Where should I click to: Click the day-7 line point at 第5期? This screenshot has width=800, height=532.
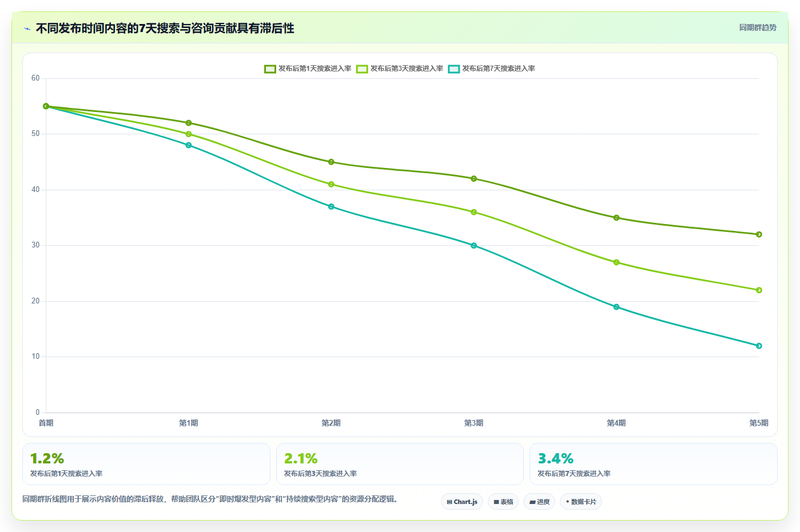point(759,346)
